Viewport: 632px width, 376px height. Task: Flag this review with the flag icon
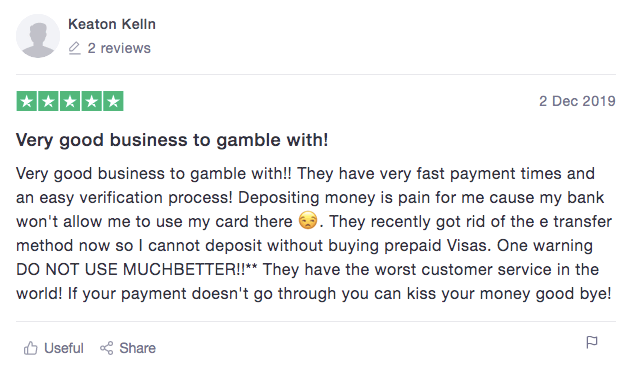(592, 342)
